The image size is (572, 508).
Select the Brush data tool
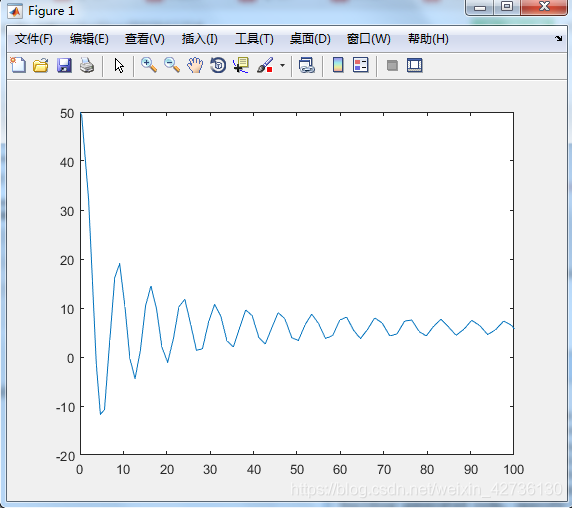pyautogui.click(x=265, y=66)
